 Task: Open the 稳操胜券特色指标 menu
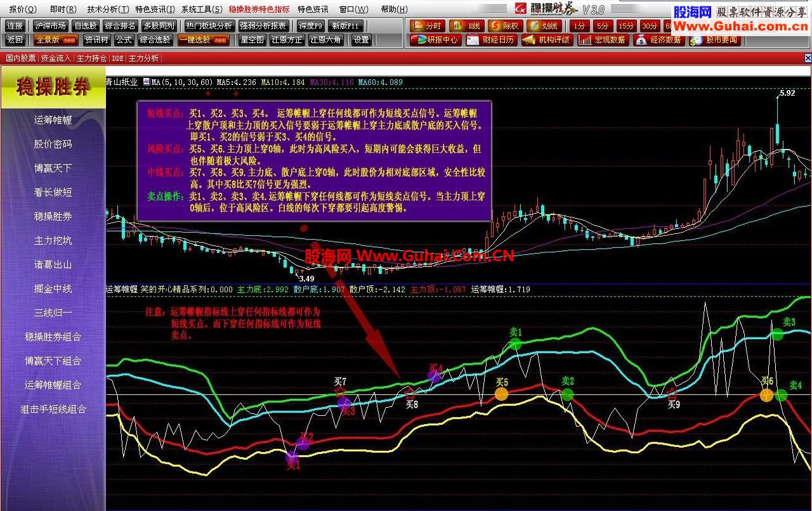(259, 10)
